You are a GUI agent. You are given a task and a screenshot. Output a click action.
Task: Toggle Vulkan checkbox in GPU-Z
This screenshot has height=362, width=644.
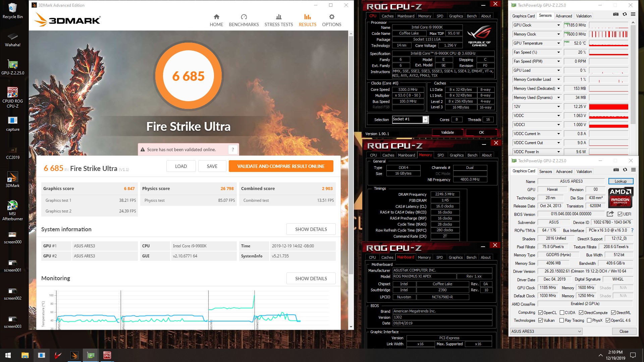(x=540, y=320)
